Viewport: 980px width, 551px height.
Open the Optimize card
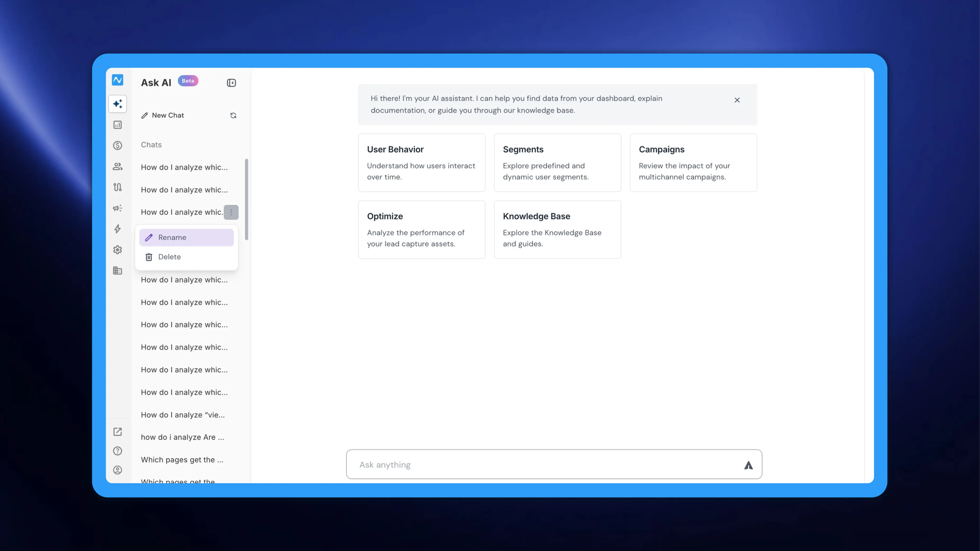[x=422, y=230]
